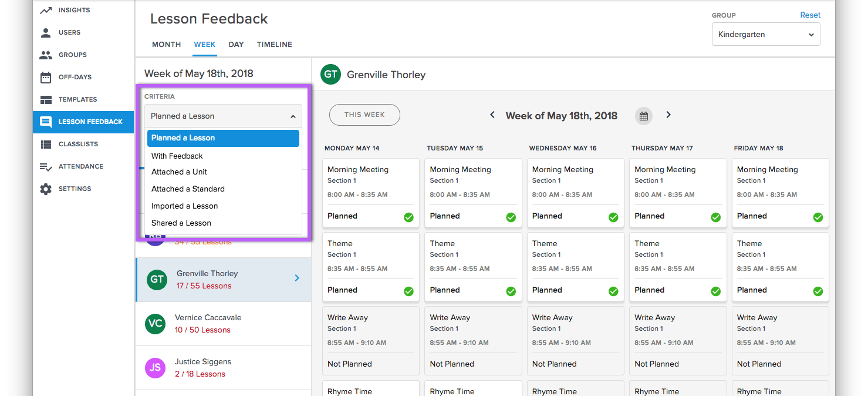
Task: Click Monday Morning Meeting planned checkmark
Action: (x=408, y=217)
